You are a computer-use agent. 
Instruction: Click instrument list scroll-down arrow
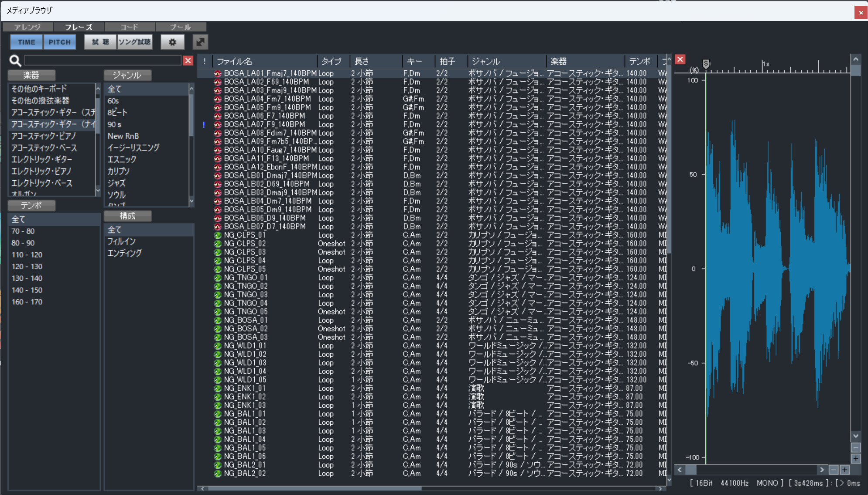[98, 191]
